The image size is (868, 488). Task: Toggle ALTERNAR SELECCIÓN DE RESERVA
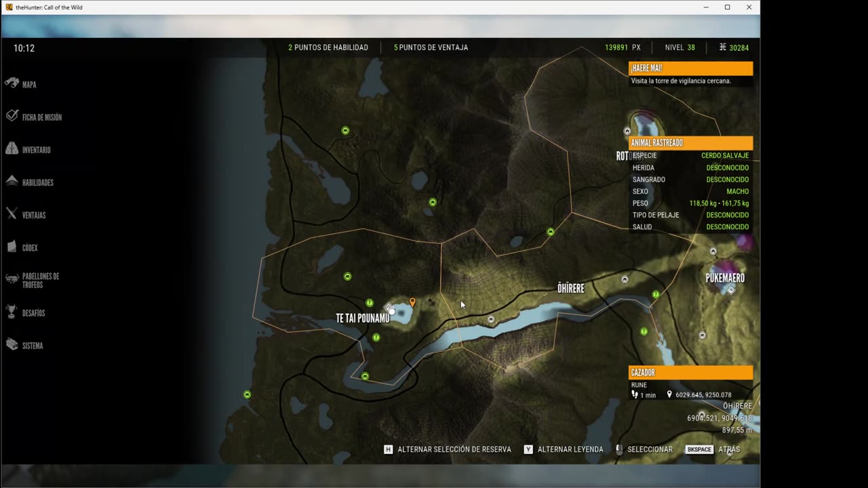[x=448, y=449]
